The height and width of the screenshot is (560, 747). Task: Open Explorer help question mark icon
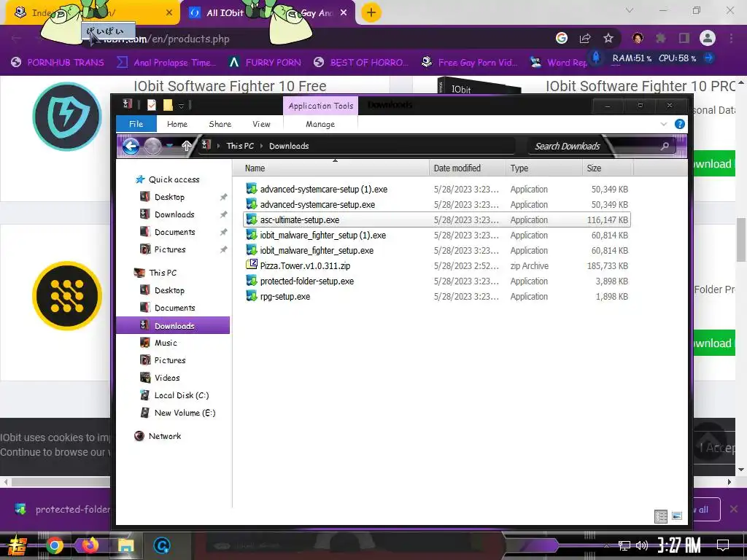click(680, 124)
